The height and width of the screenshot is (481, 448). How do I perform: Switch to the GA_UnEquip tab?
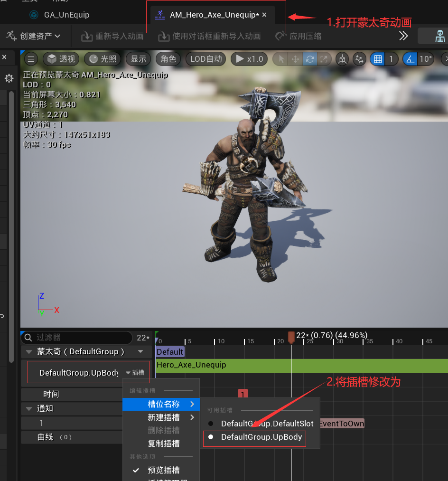point(60,15)
